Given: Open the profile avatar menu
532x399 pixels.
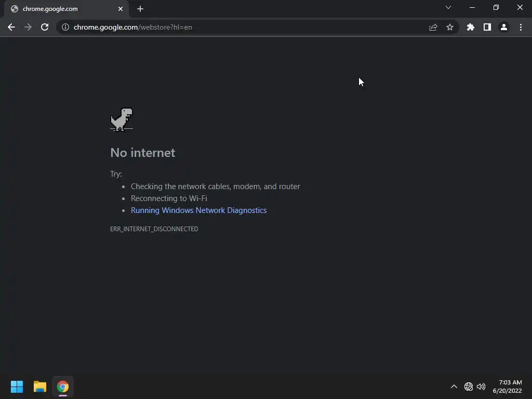Looking at the screenshot, I should [504, 27].
